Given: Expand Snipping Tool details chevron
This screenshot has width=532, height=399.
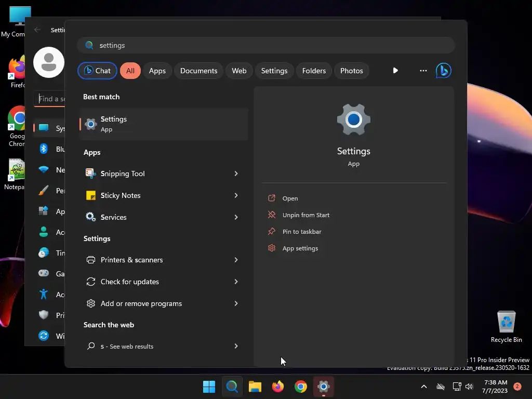Looking at the screenshot, I should point(236,174).
